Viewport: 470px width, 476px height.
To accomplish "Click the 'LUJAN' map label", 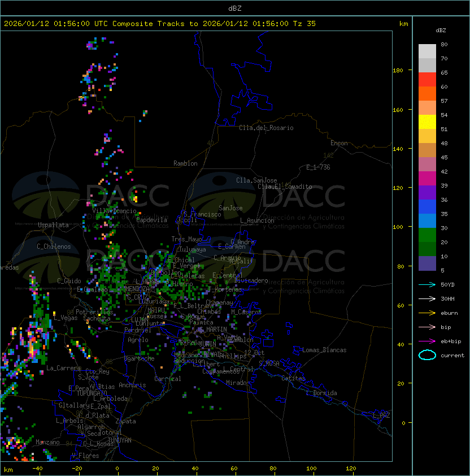I will click(x=140, y=320).
